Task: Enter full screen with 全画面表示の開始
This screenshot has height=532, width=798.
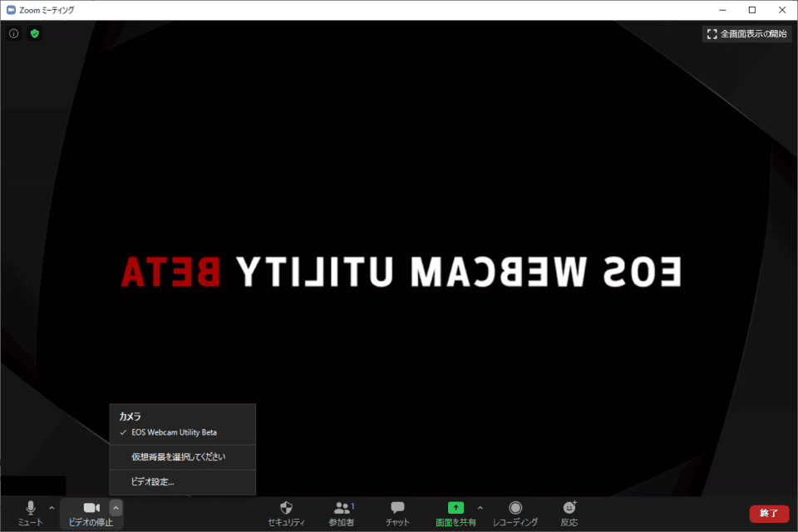Action: coord(746,34)
